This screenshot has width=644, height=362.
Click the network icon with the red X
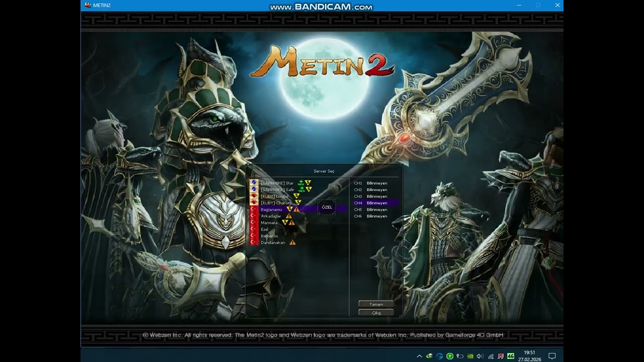tap(501, 356)
